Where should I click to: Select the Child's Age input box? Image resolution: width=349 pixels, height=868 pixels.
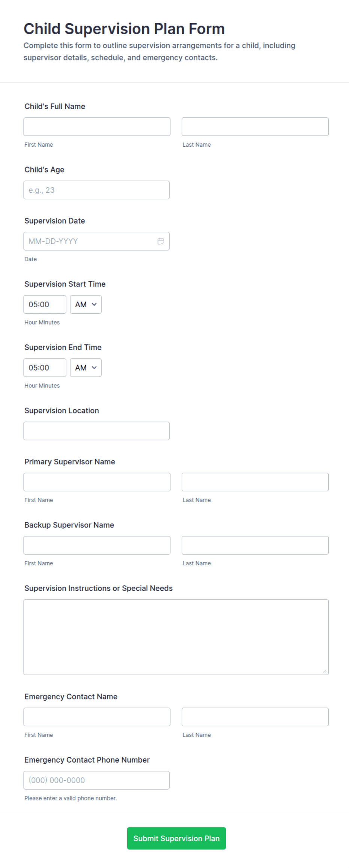[96, 190]
